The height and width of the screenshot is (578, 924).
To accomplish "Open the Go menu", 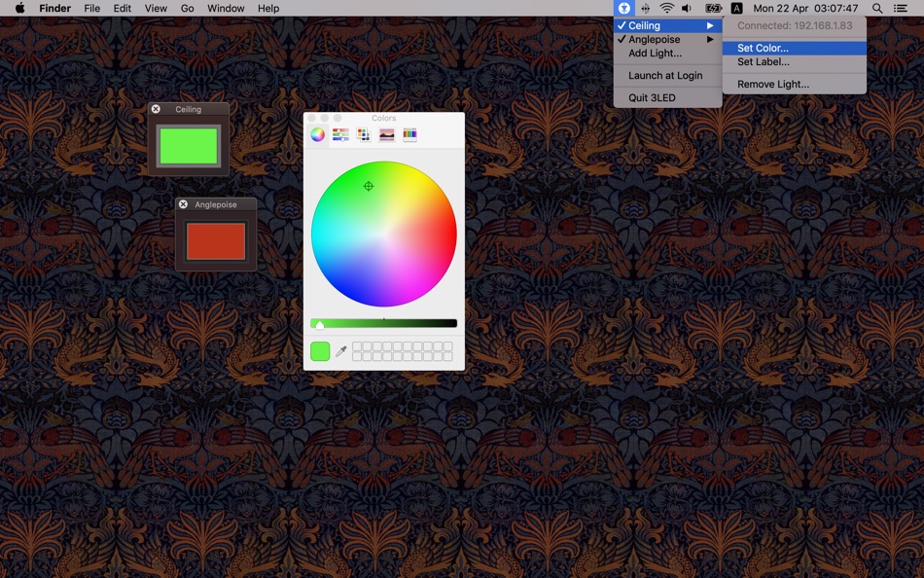I will (188, 8).
